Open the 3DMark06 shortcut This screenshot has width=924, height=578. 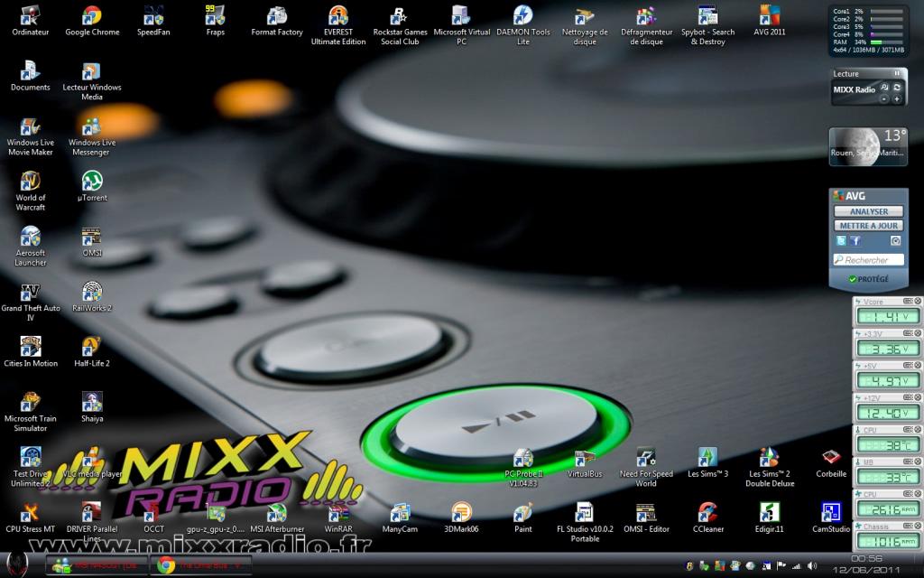click(x=461, y=517)
